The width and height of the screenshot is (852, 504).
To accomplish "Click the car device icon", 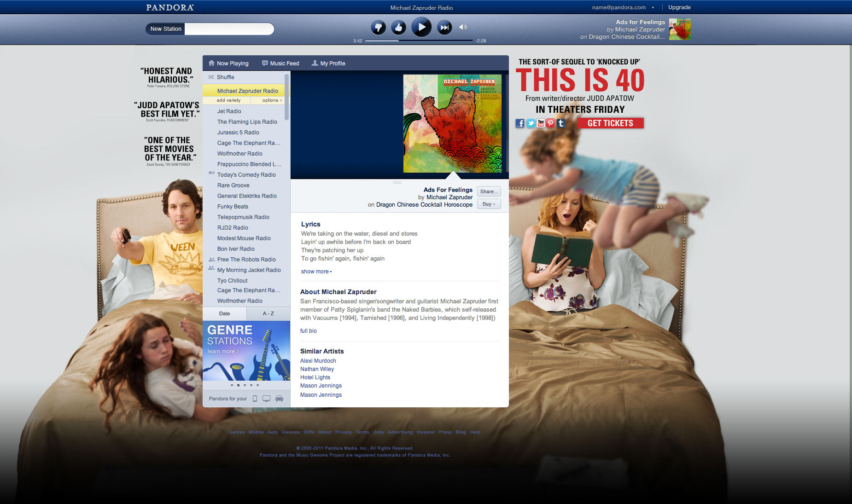I will pyautogui.click(x=279, y=399).
